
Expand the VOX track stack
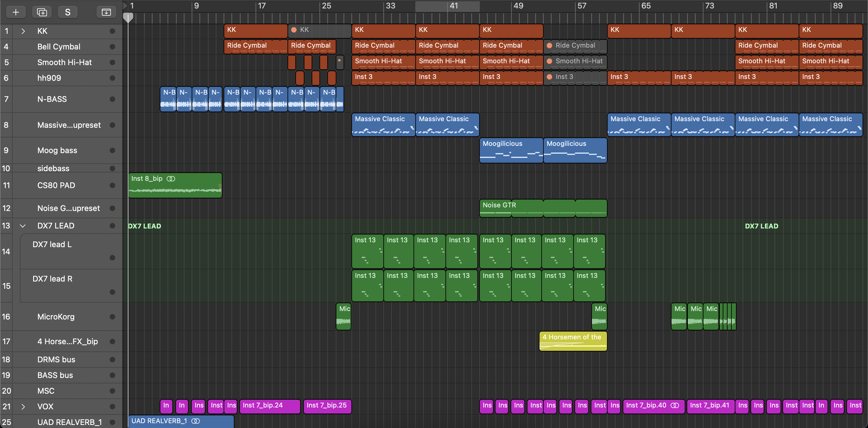coord(23,406)
